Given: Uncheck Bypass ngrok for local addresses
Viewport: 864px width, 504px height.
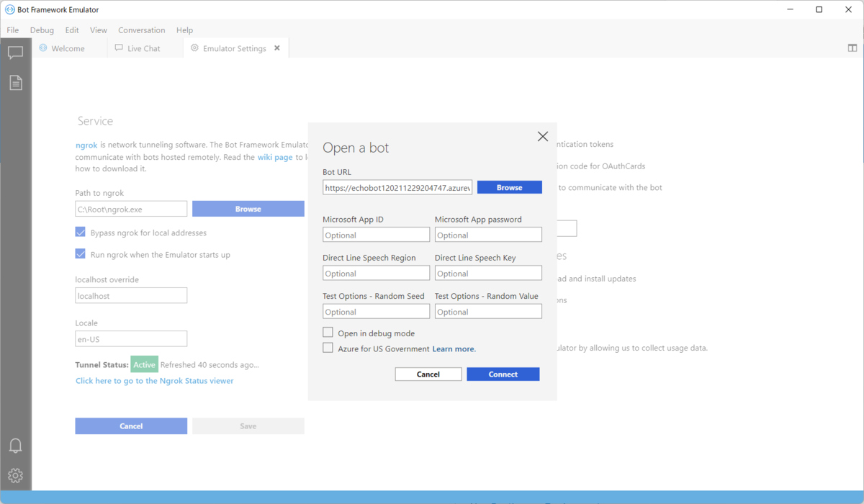Looking at the screenshot, I should tap(81, 232).
